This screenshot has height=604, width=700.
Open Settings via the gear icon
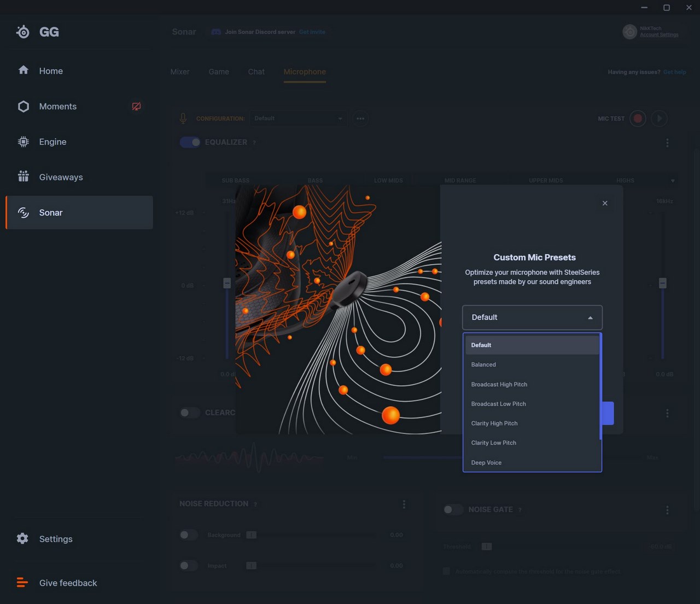click(22, 538)
